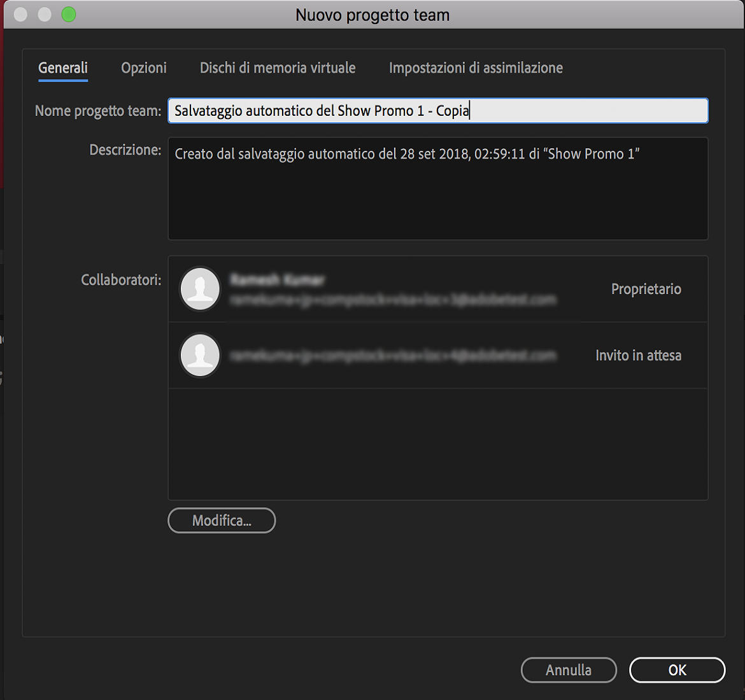Click inside the Descrizione text area

[437, 188]
